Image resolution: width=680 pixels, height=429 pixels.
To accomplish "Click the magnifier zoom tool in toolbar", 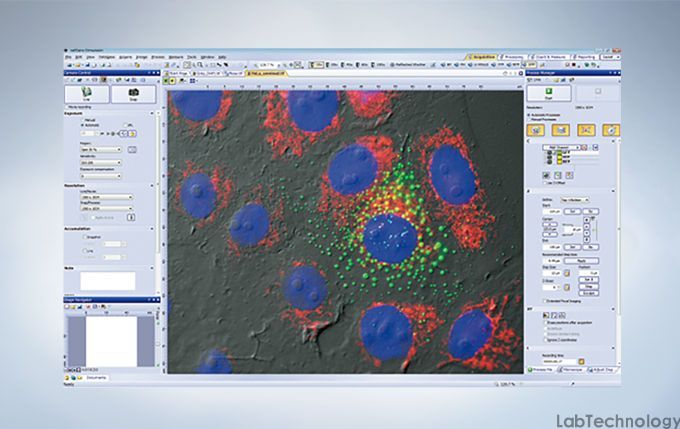I will click(200, 65).
